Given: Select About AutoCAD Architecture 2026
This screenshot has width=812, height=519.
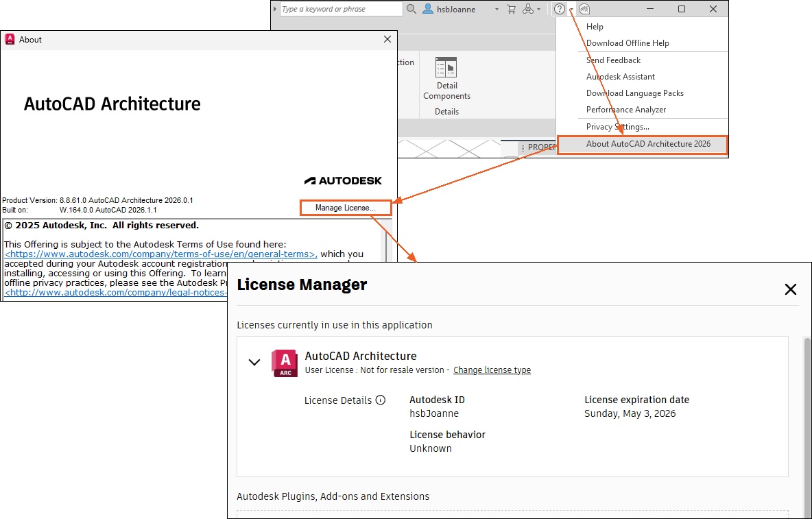Looking at the screenshot, I should pos(643,145).
